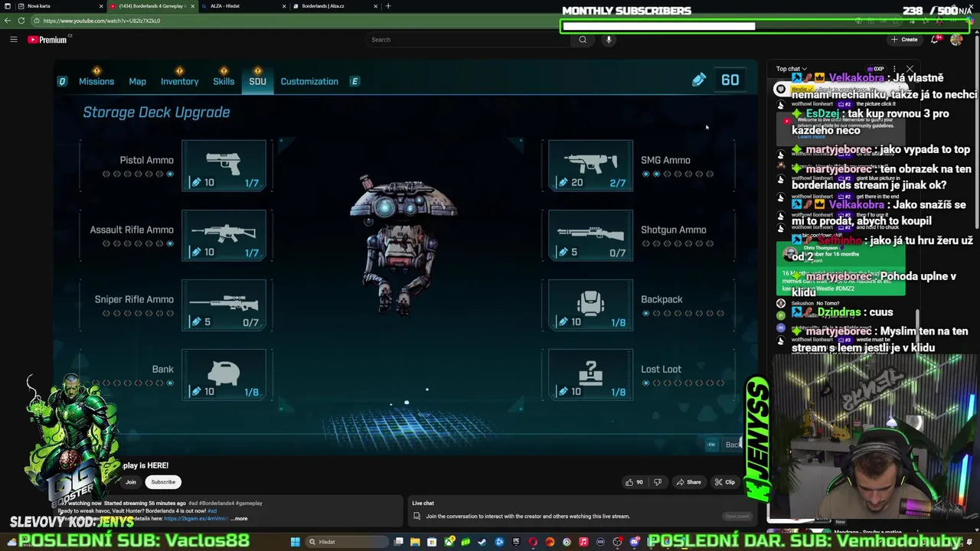This screenshot has width=980, height=551.
Task: Click the YouTube search field
Action: [x=467, y=40]
